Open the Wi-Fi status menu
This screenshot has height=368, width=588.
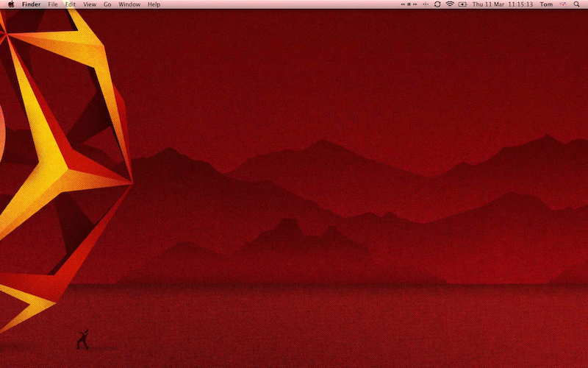450,4
